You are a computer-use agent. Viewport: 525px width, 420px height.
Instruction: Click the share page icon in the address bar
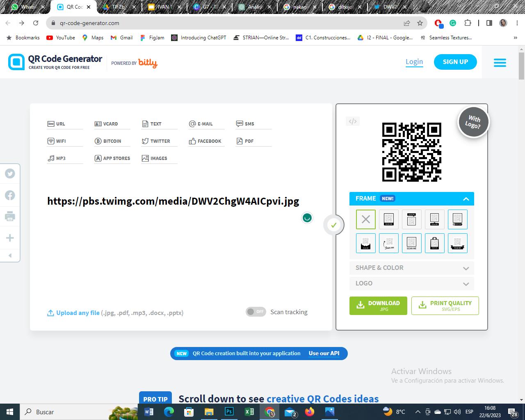407,23
